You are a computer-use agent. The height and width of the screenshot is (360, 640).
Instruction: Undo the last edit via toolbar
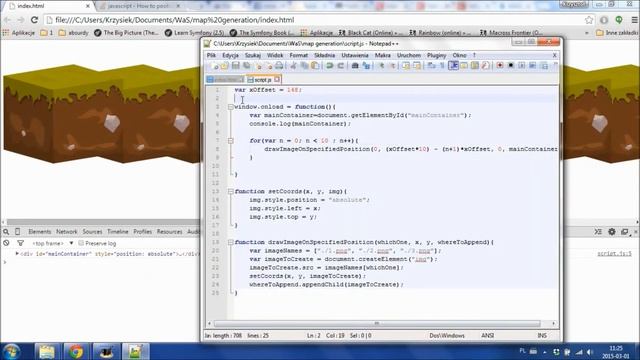[329, 66]
